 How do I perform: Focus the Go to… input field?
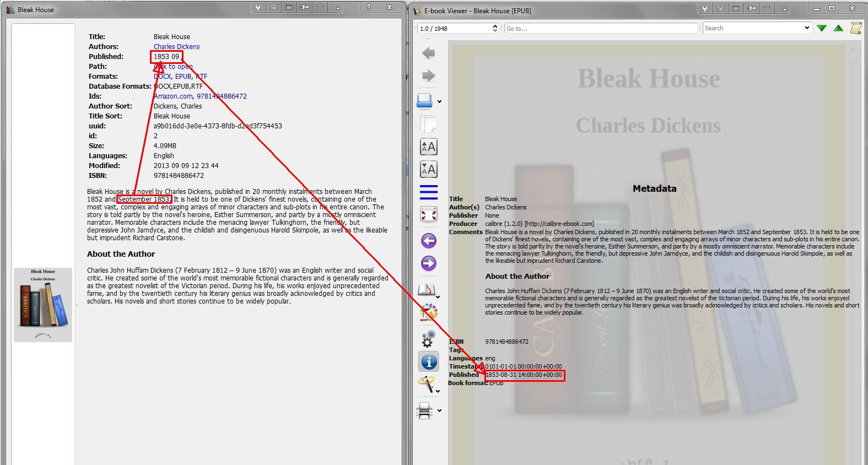tap(601, 28)
